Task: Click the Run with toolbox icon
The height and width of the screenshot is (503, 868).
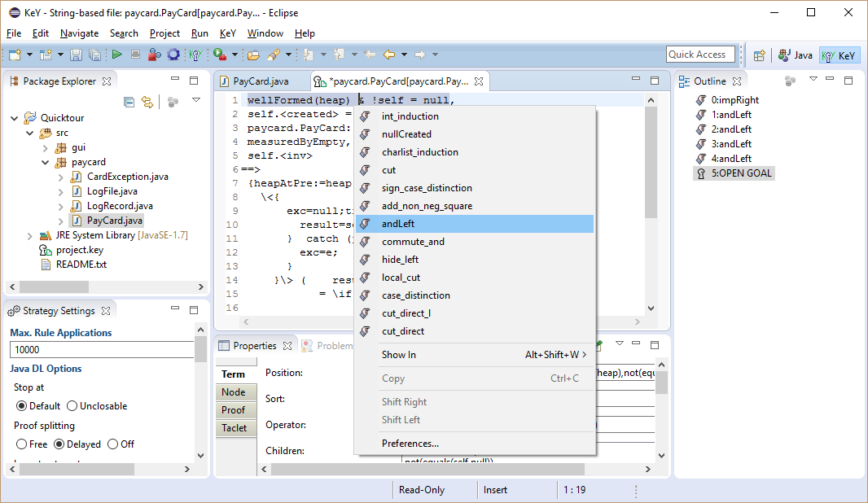Action: click(220, 55)
